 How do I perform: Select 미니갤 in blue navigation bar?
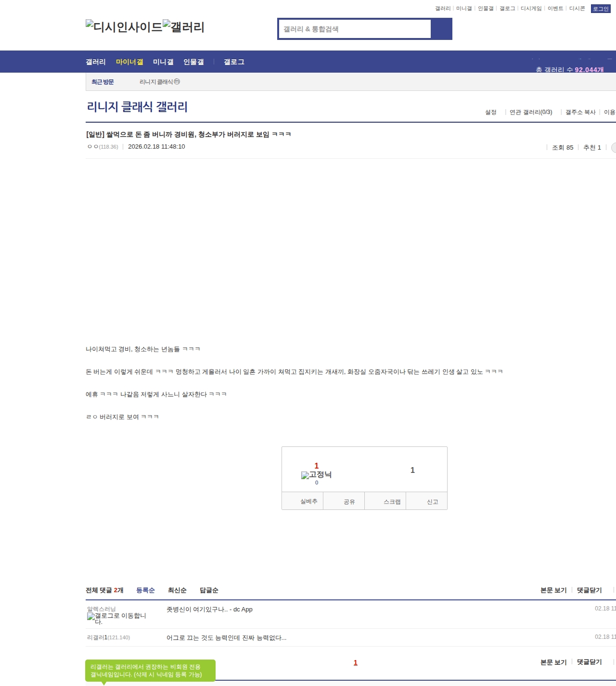point(163,62)
